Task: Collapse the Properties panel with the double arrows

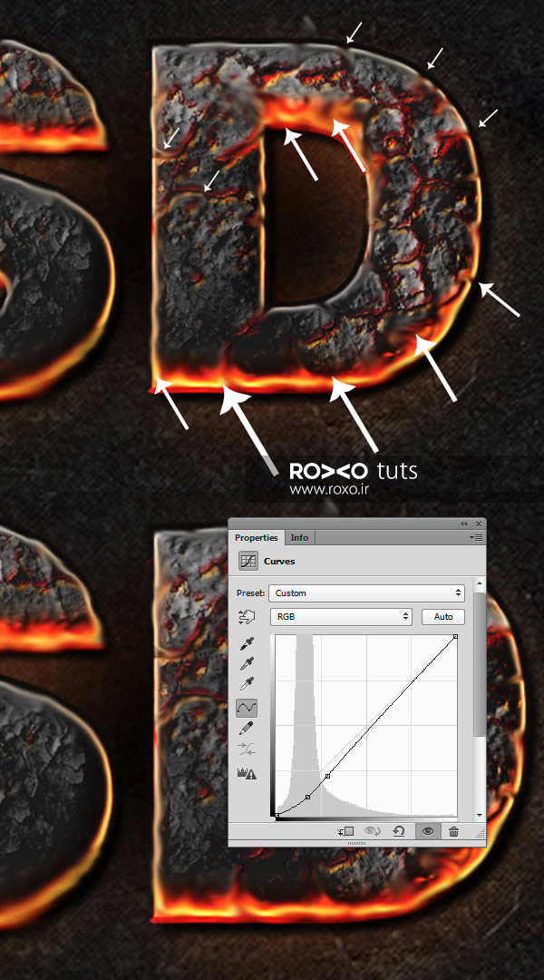Action: 464,524
